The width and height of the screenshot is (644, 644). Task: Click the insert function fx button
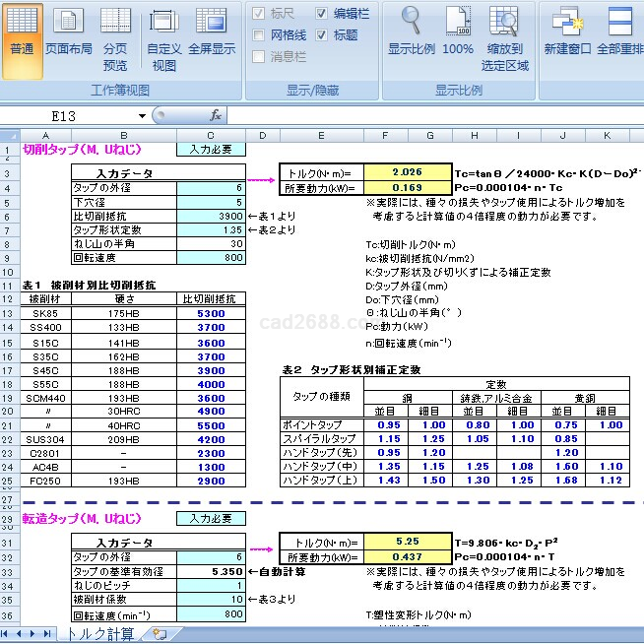[x=216, y=115]
